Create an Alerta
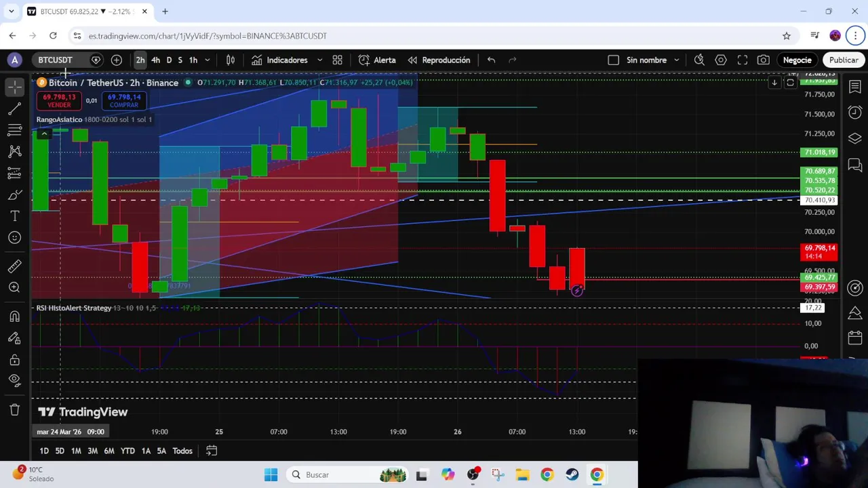 pos(377,60)
